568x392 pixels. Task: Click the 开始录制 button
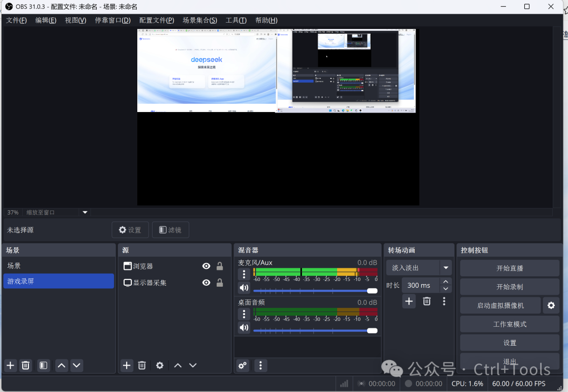509,287
